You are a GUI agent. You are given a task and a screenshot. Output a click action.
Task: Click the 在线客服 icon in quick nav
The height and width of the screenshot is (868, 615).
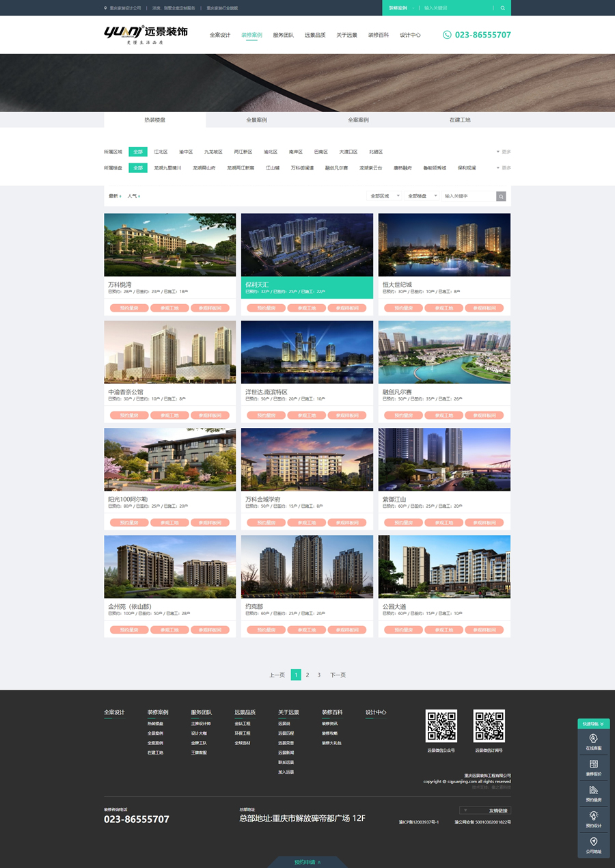(593, 738)
